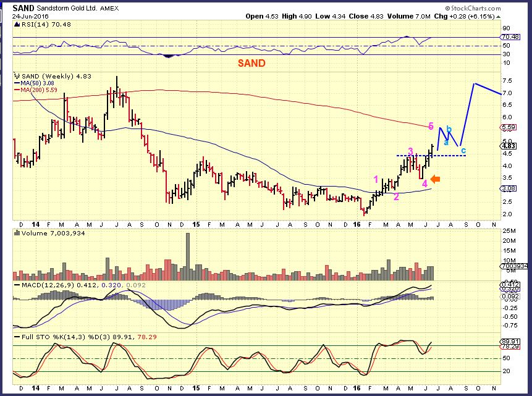Click the 25M volume axis label
The image size is (532, 396).
(510, 231)
